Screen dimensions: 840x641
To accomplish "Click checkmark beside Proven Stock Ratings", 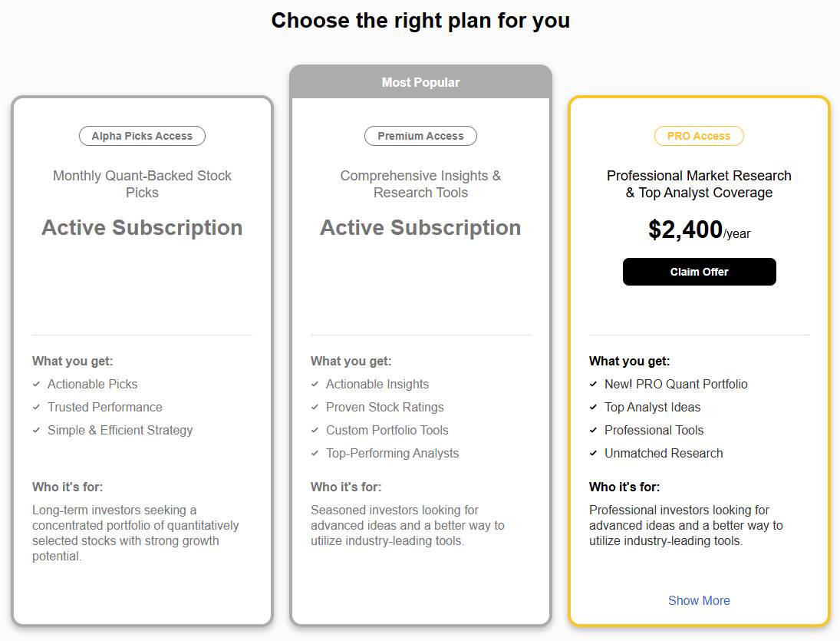I will coord(315,407).
